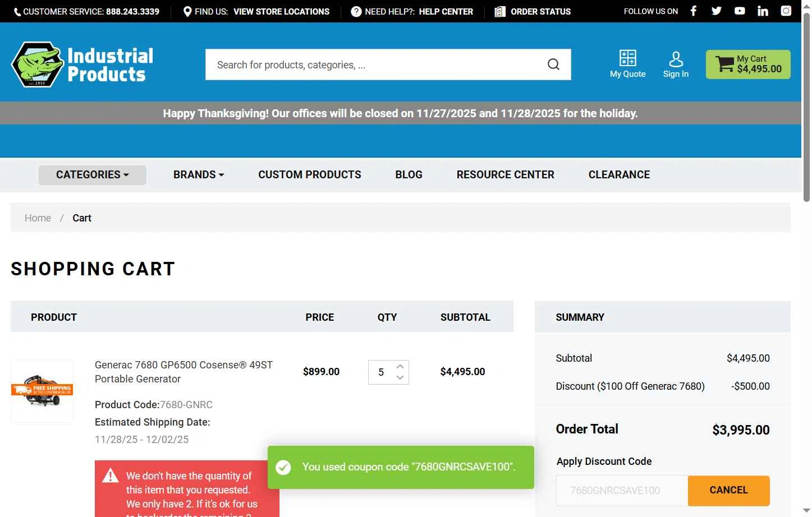Click the customer service number 888.243.3339
The height and width of the screenshot is (517, 812).
[132, 11]
